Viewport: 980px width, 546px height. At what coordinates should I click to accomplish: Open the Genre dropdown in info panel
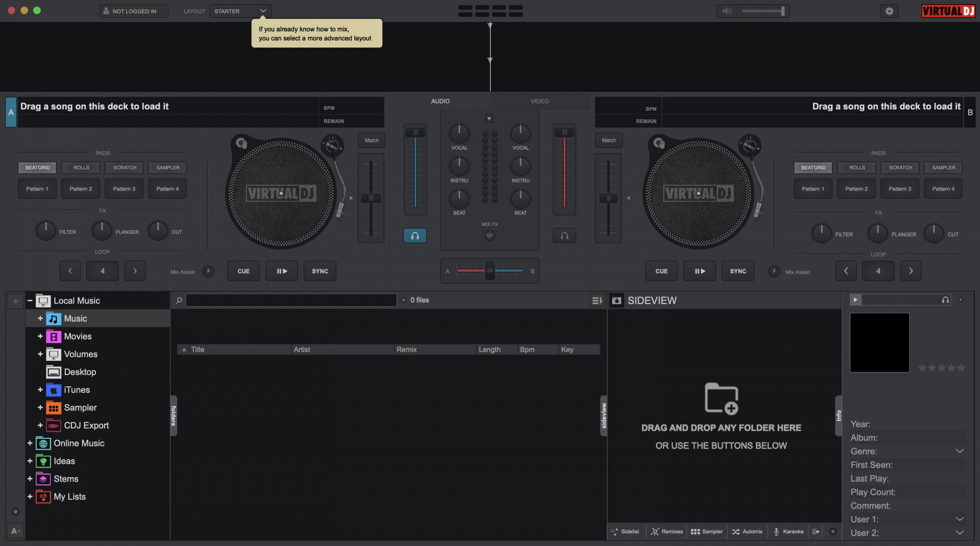click(959, 452)
